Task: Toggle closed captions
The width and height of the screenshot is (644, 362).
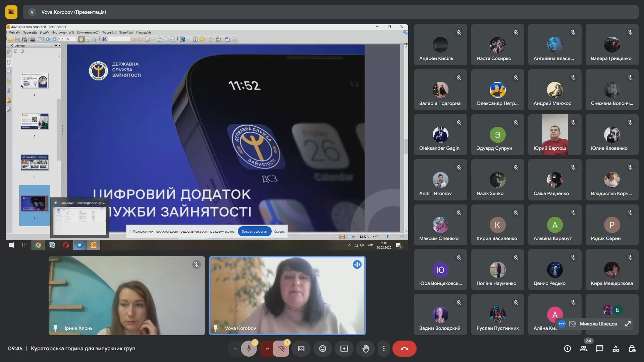Action: coord(301,349)
